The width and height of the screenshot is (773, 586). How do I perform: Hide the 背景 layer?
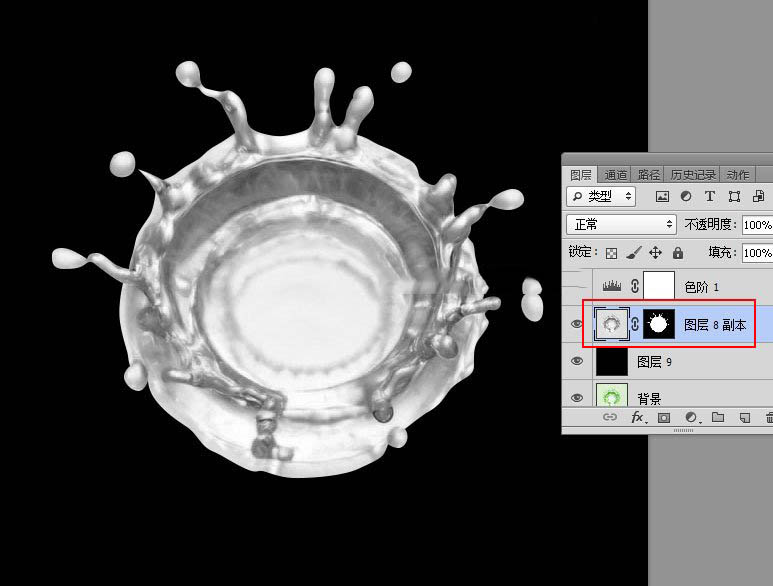pos(577,398)
